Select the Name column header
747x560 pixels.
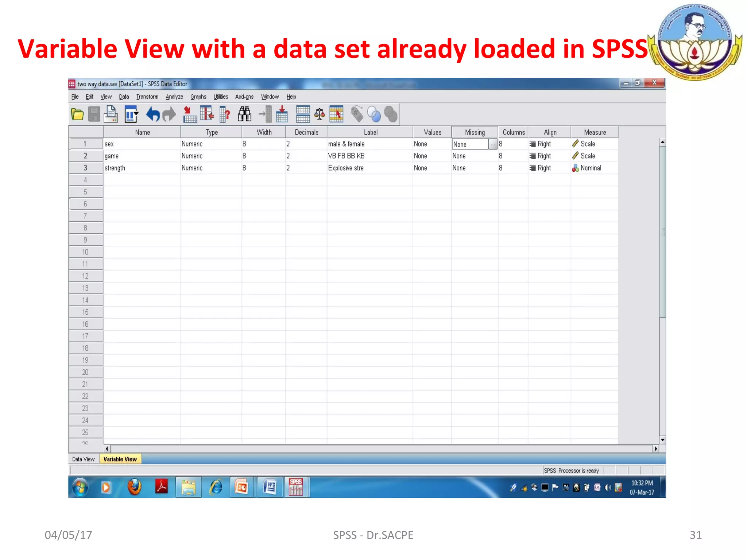click(x=142, y=132)
